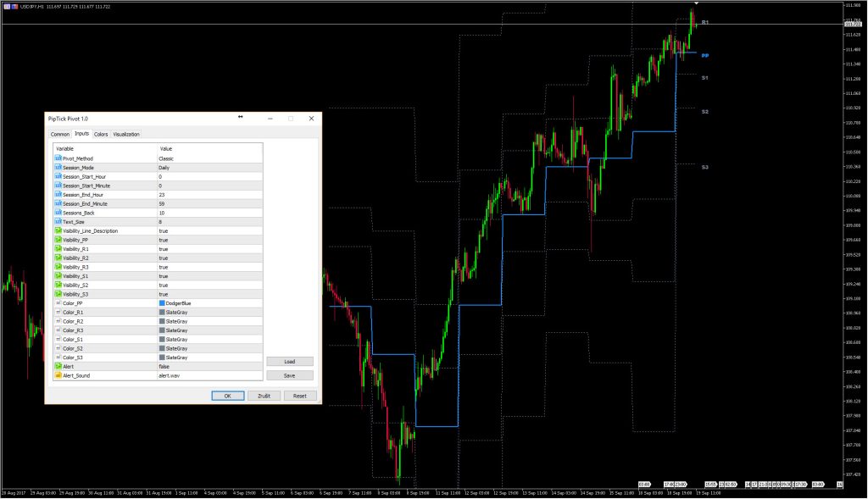
Task: Click the green boolean icon next to Visibility_PP
Action: tap(58, 240)
